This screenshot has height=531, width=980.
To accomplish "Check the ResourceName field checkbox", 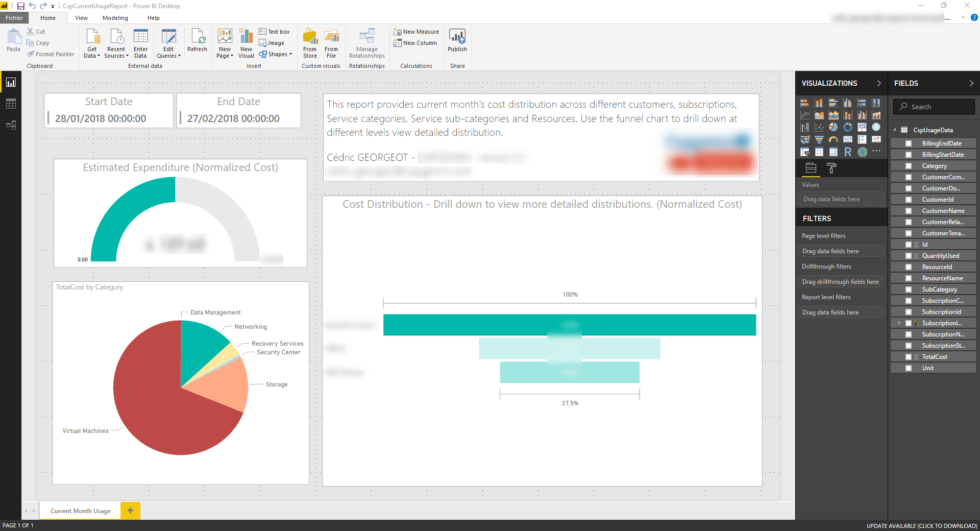I will 909,278.
